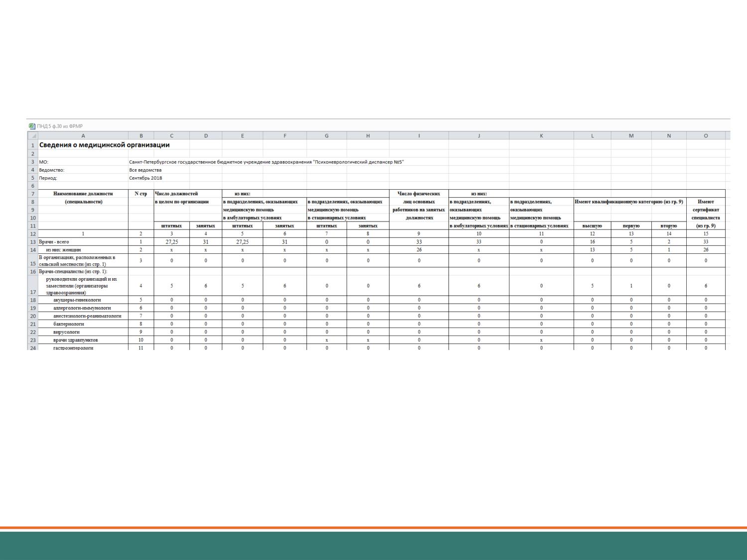Click value 16 in Врачи - всего row
The height and width of the screenshot is (560, 747).
(x=593, y=242)
